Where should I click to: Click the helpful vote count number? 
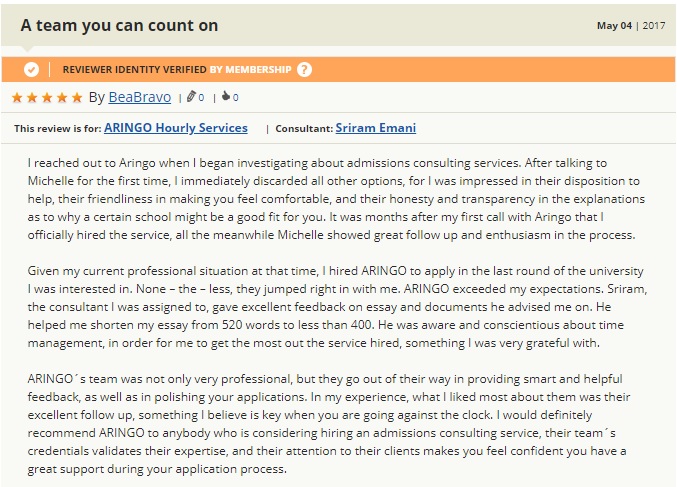[x=235, y=98]
